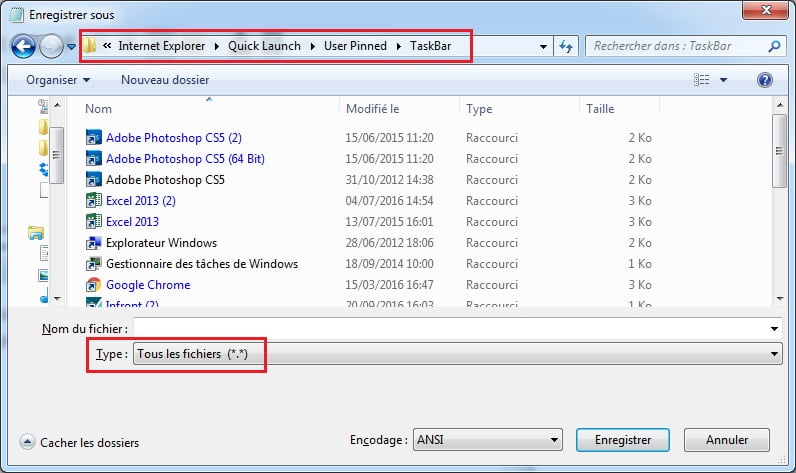Viewport: 796px width, 473px height.
Task: Select the Explorateur Windows shortcut icon
Action: point(93,243)
